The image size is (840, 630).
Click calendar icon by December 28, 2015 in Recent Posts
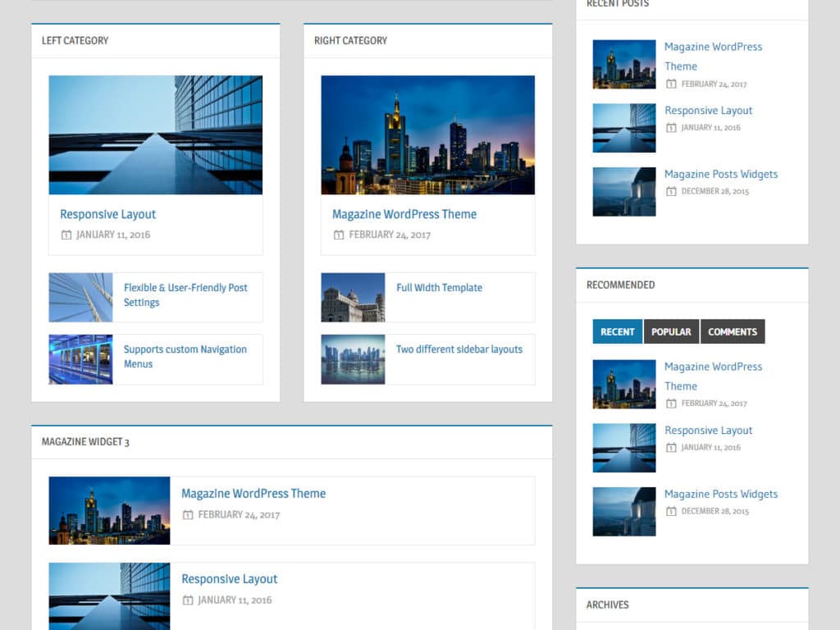pyautogui.click(x=671, y=191)
